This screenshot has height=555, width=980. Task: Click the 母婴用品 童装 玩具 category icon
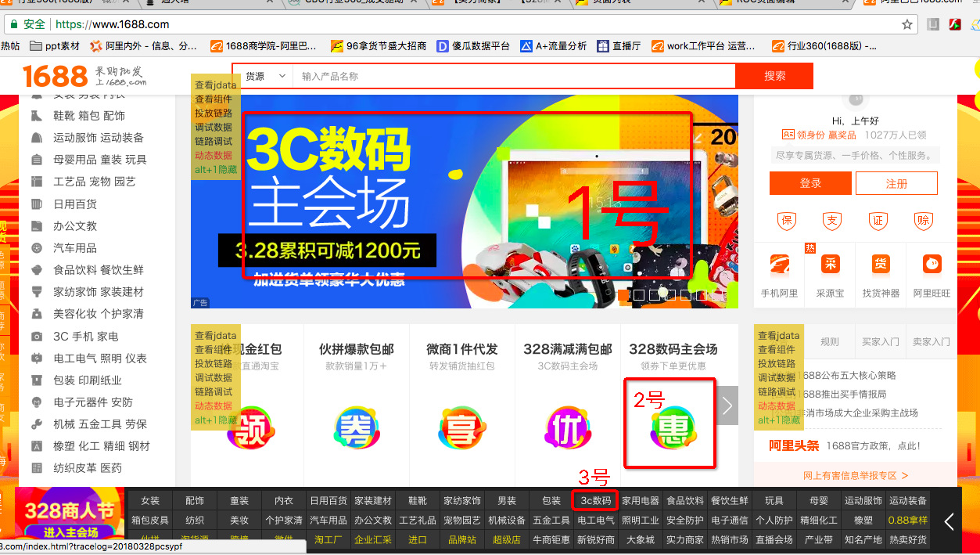coord(37,160)
